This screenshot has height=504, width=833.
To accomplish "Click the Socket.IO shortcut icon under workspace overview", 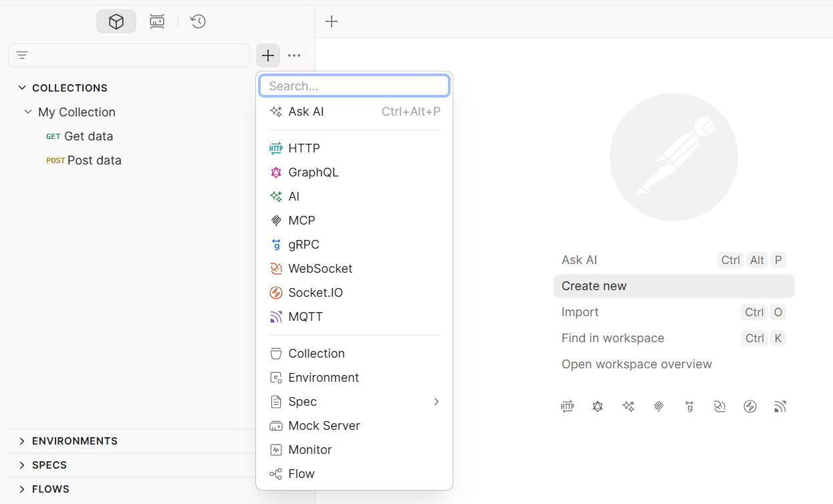I will 750,406.
